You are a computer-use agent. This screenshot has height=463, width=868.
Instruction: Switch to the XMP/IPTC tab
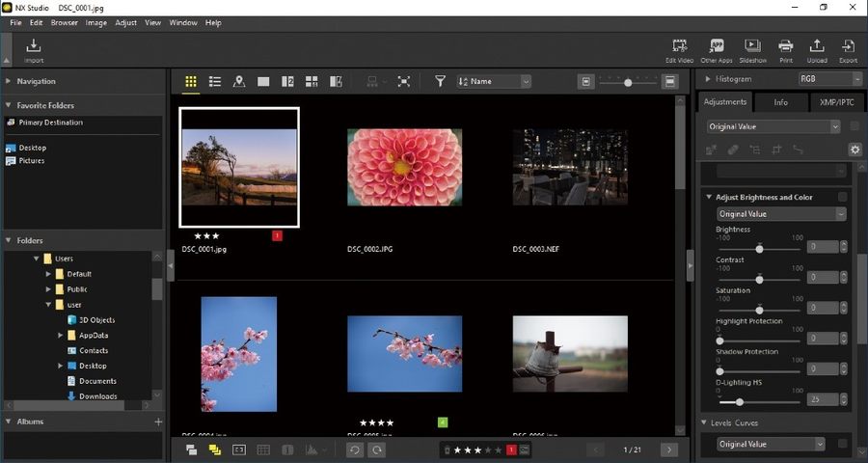(835, 101)
